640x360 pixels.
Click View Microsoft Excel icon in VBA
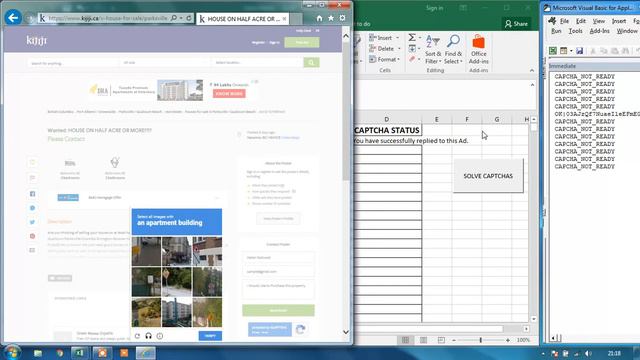[x=553, y=51]
